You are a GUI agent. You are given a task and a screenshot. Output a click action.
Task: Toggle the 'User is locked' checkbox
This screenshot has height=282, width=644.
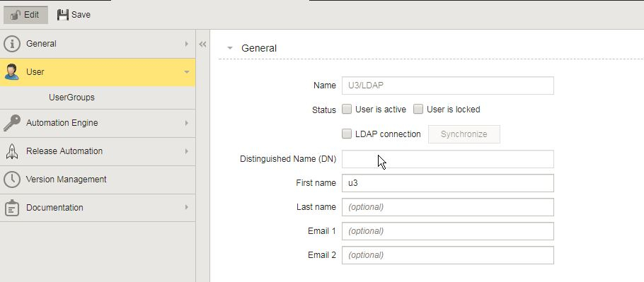pos(418,109)
